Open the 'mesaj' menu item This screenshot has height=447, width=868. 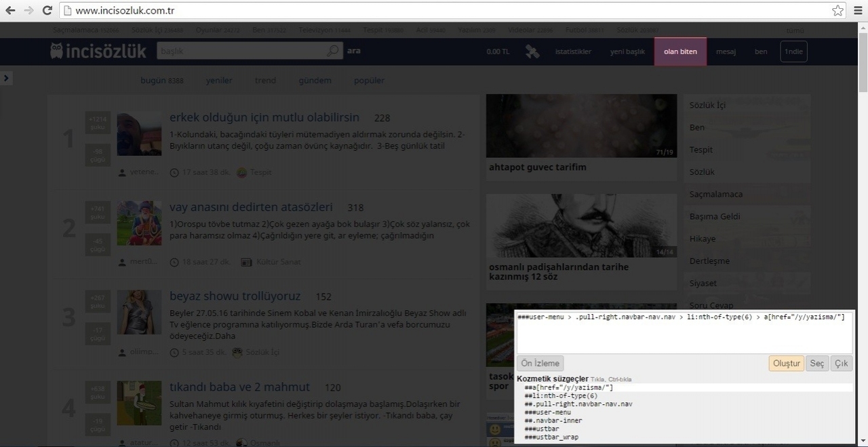coord(726,52)
